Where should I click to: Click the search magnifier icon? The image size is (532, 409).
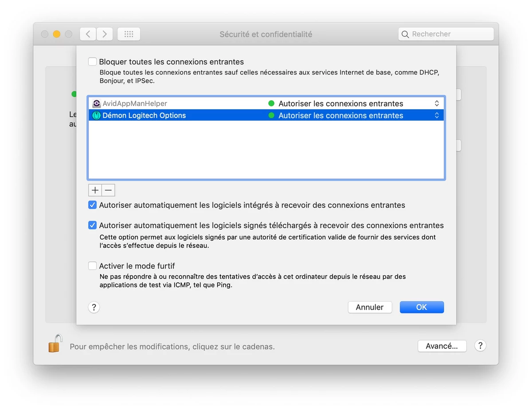pos(405,34)
